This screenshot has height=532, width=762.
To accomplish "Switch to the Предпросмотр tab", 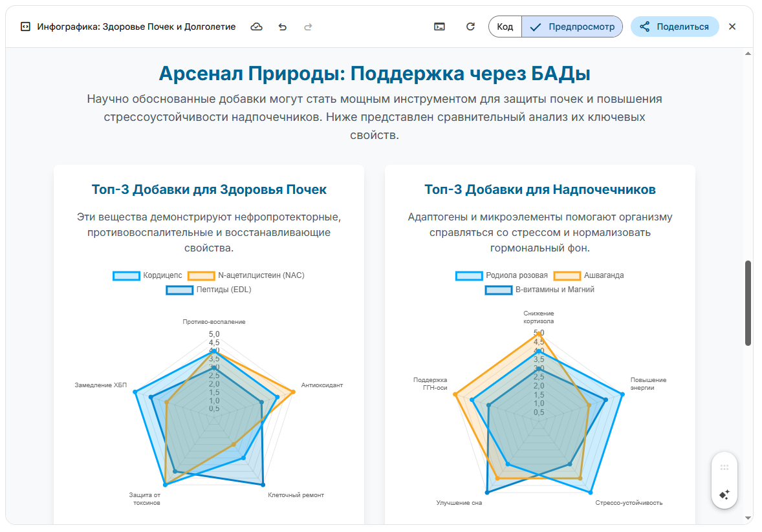I will pyautogui.click(x=572, y=27).
